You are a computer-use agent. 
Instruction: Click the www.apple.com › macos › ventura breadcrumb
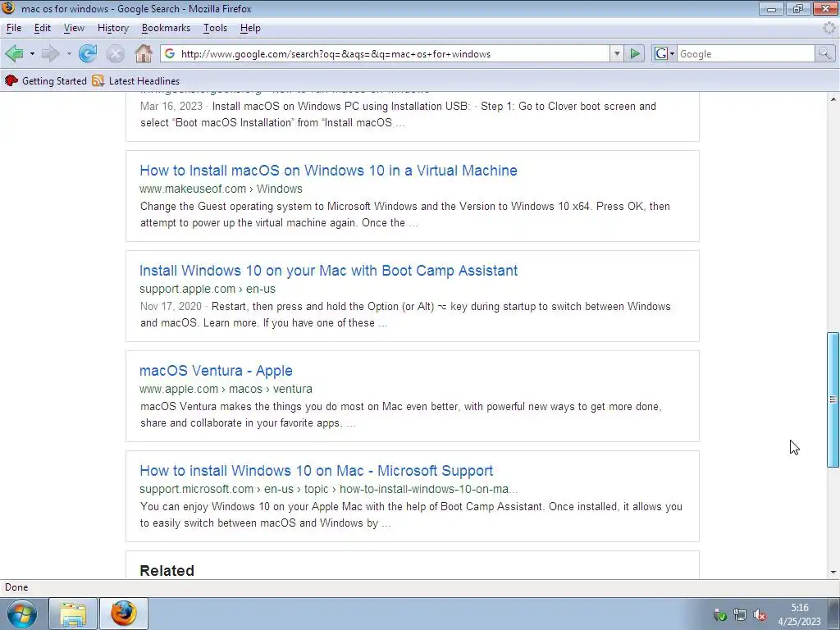(226, 389)
